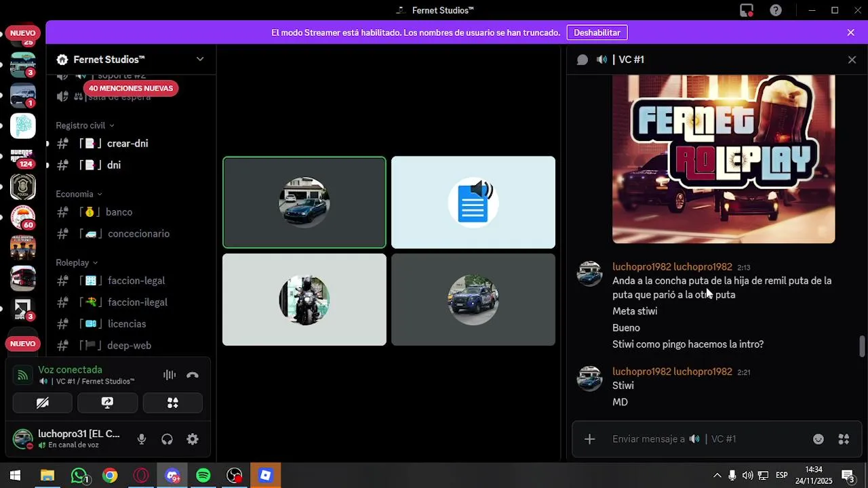The image size is (868, 488).
Task: Open user settings gear
Action: [193, 439]
